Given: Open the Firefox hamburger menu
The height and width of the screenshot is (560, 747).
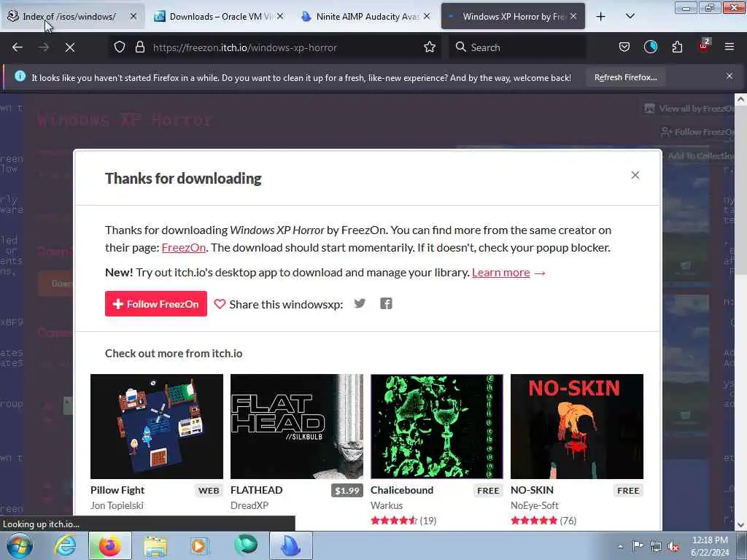Looking at the screenshot, I should click(729, 47).
